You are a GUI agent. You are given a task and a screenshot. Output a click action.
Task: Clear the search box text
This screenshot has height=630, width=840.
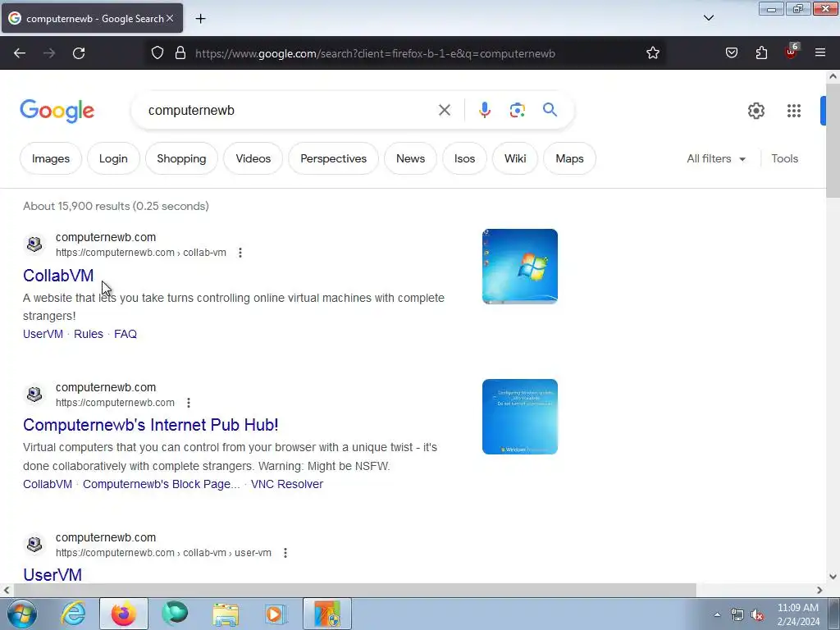pos(444,111)
